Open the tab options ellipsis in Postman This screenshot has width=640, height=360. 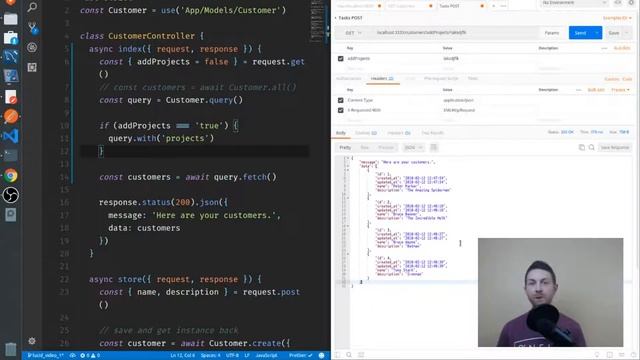[x=503, y=6]
